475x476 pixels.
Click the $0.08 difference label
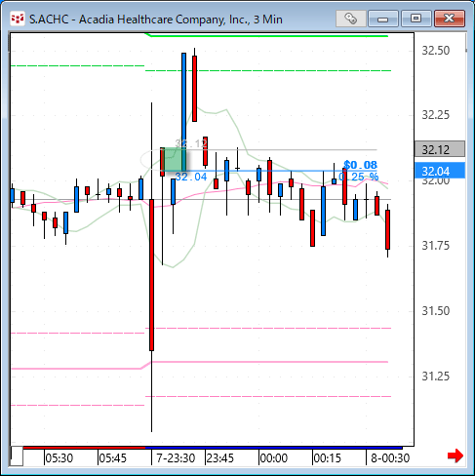point(360,165)
